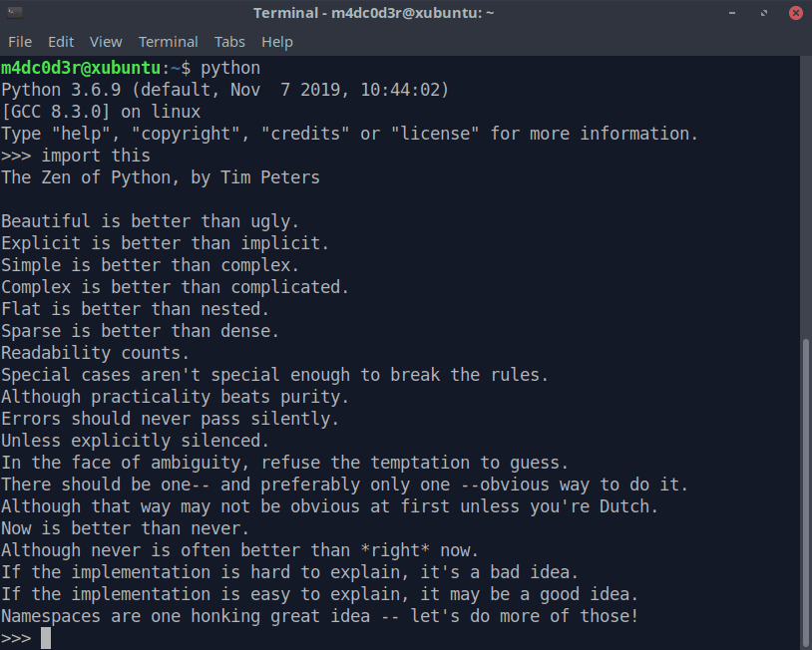Open the Tabs menu

point(229,42)
